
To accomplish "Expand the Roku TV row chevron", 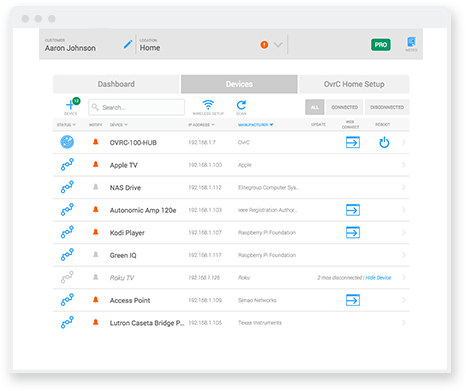I will (x=404, y=277).
